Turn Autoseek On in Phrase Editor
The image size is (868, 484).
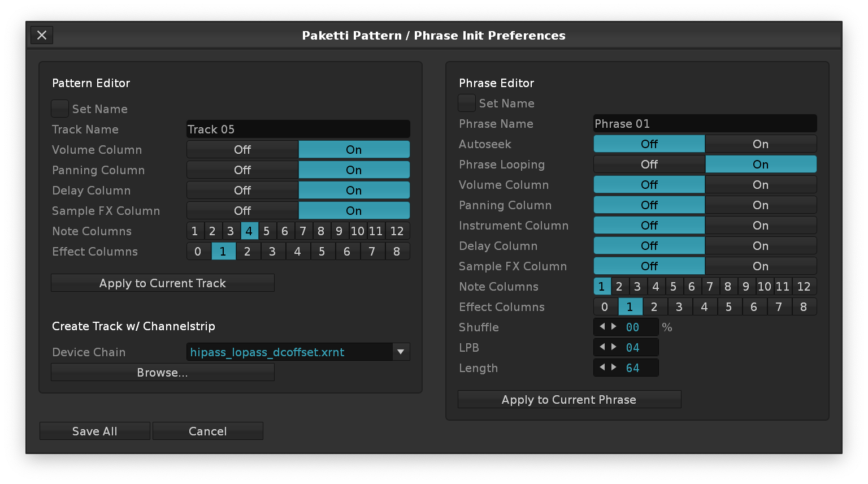pos(760,144)
